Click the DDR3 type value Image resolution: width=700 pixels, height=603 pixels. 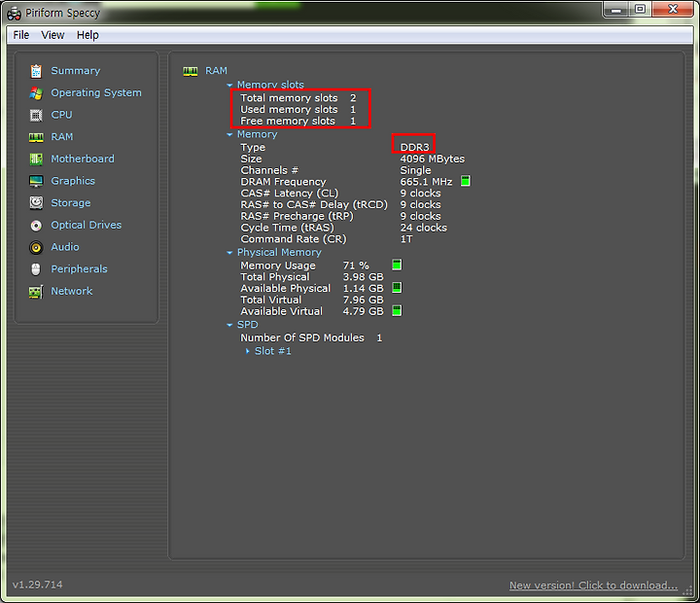(414, 148)
